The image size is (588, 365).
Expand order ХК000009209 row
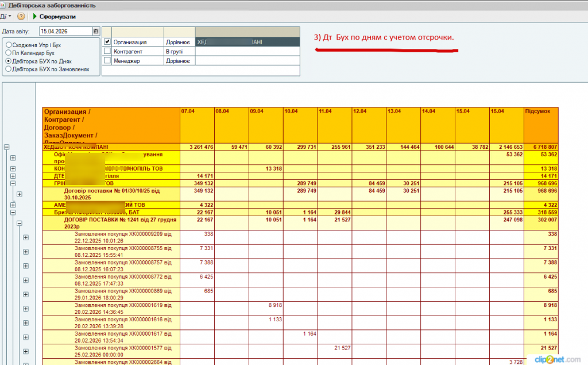[x=25, y=237]
